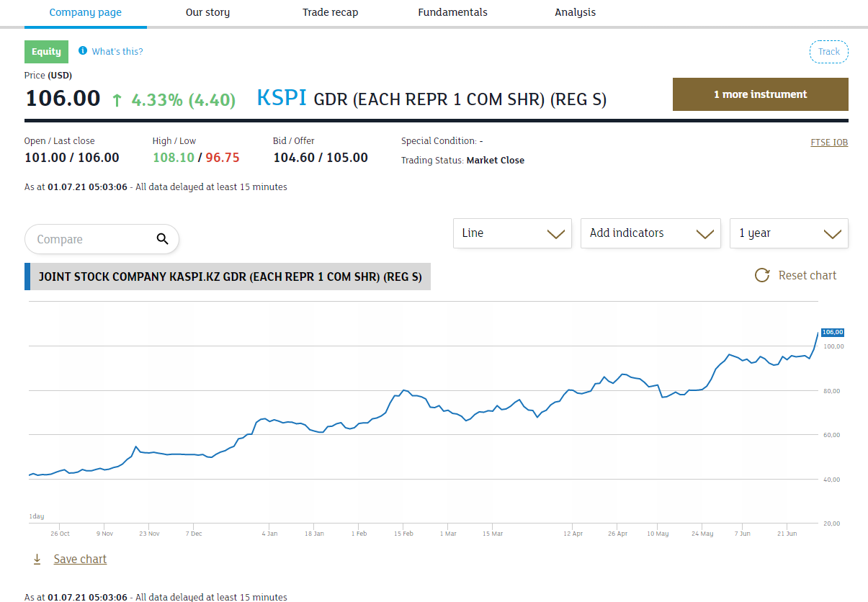Image resolution: width=868 pixels, height=602 pixels.
Task: Click the 26 Apr date label on chart axis
Action: coord(618,534)
